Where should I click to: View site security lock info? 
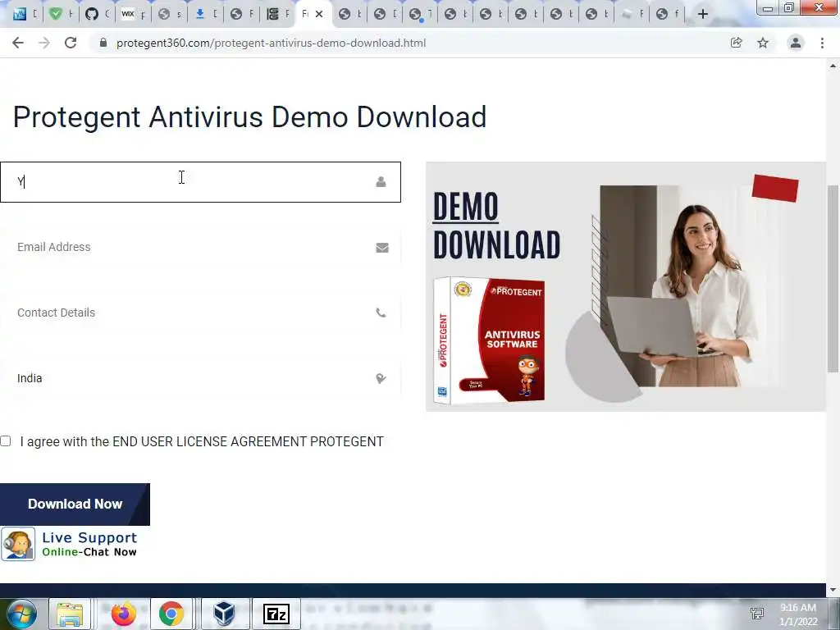pyautogui.click(x=103, y=43)
